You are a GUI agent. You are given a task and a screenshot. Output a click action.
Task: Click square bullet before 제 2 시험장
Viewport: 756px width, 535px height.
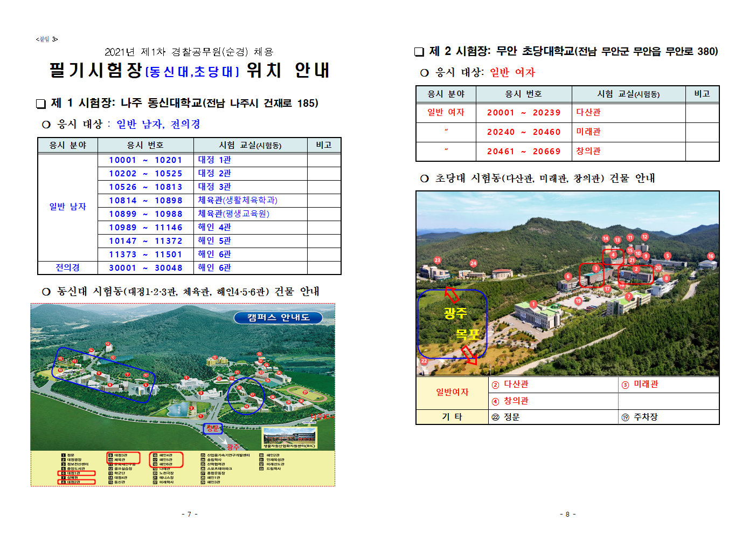[419, 52]
